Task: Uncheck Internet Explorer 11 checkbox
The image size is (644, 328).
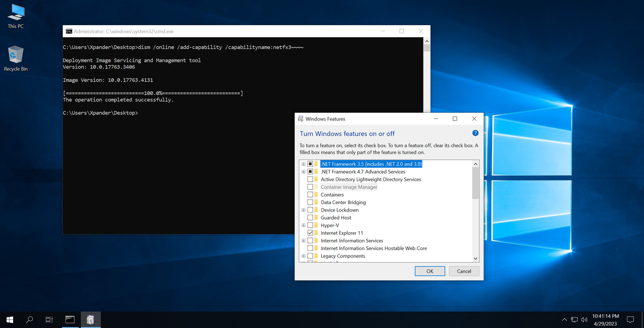Action: tap(310, 233)
